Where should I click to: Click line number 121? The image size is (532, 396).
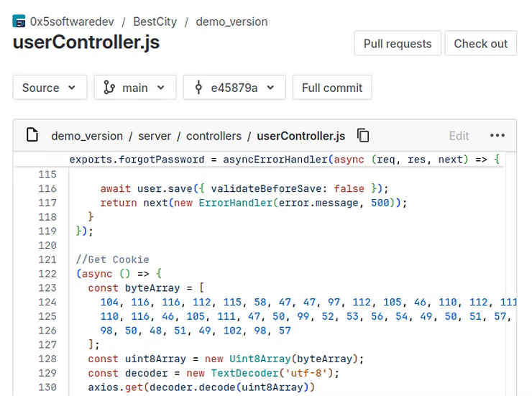(47, 259)
